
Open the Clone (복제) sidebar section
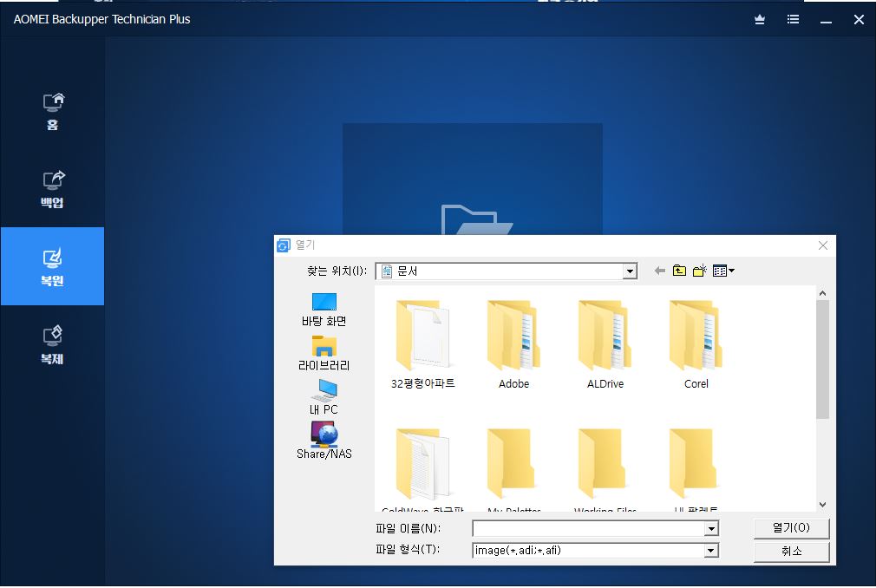pyautogui.click(x=53, y=344)
